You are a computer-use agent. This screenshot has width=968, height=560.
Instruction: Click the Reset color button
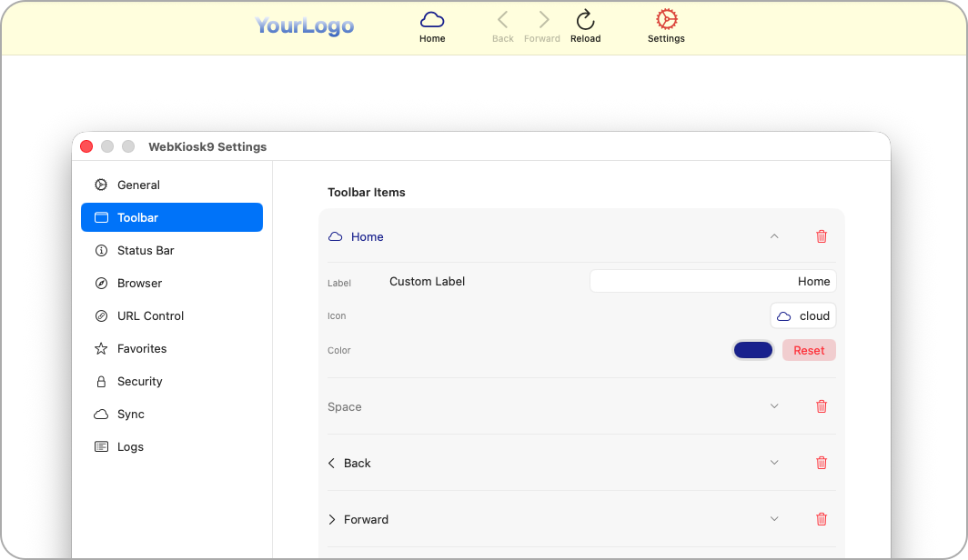point(809,350)
